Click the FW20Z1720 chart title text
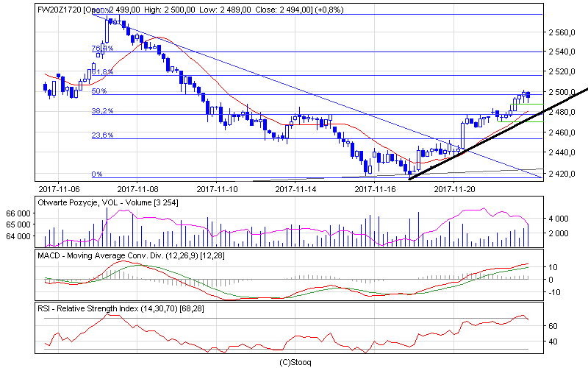This screenshot has height=368, width=588. click(190, 10)
